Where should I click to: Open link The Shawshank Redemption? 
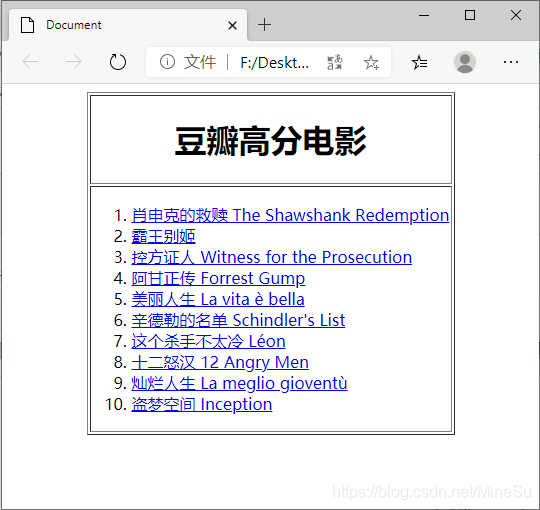[290, 215]
